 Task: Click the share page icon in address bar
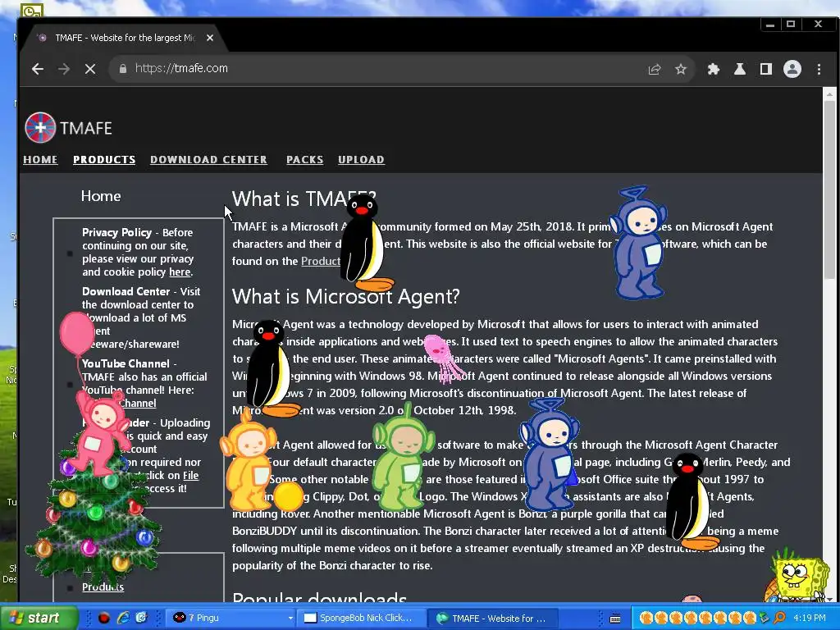[x=654, y=69]
